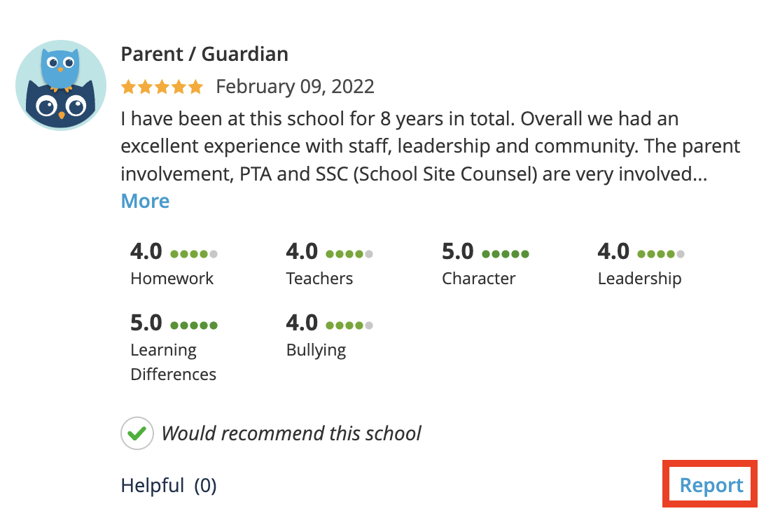Click the review text paragraph
The image size is (773, 532).
[x=420, y=146]
